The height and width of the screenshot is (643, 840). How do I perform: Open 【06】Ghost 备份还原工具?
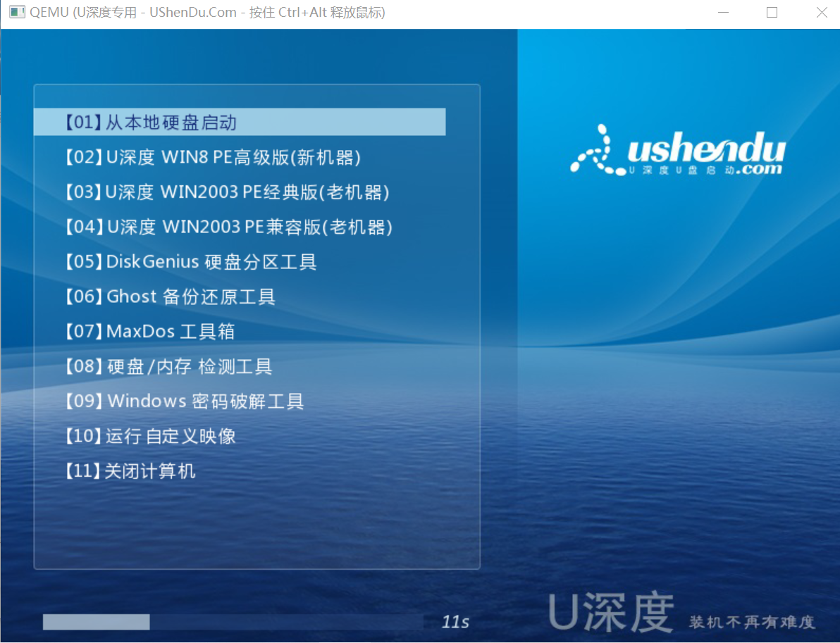tap(170, 296)
